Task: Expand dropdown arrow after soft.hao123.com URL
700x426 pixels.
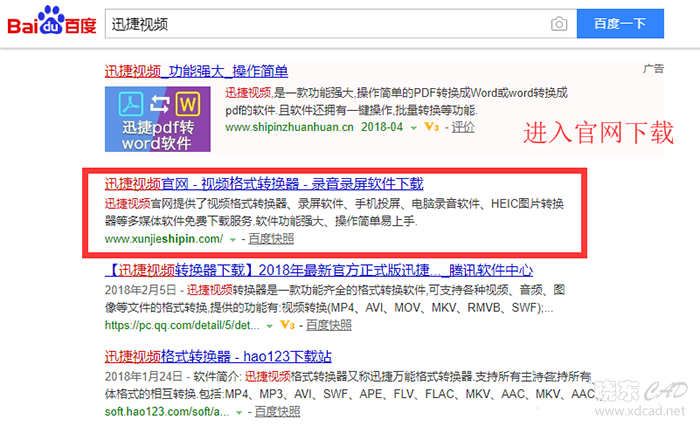Action: (x=239, y=412)
